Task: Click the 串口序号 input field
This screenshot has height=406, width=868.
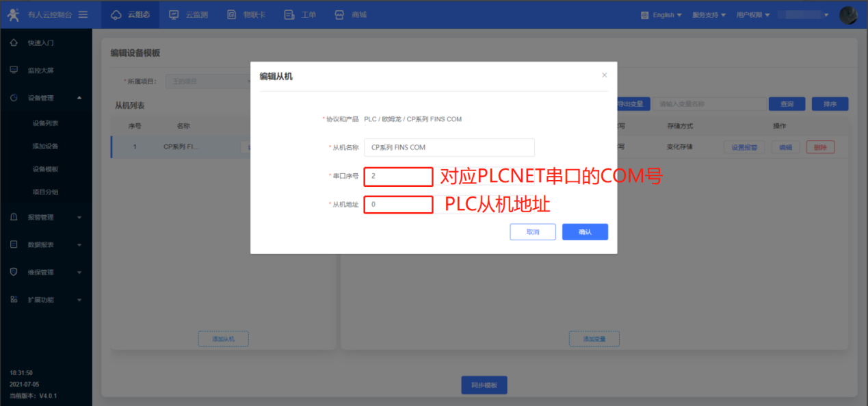Action: (398, 176)
